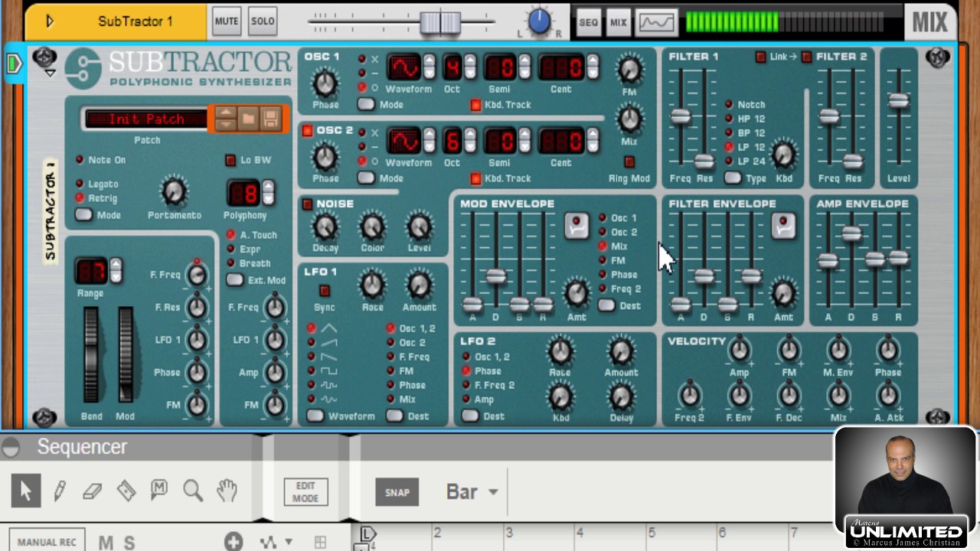
Task: Step the Bend Range spinner
Action: click(x=116, y=270)
